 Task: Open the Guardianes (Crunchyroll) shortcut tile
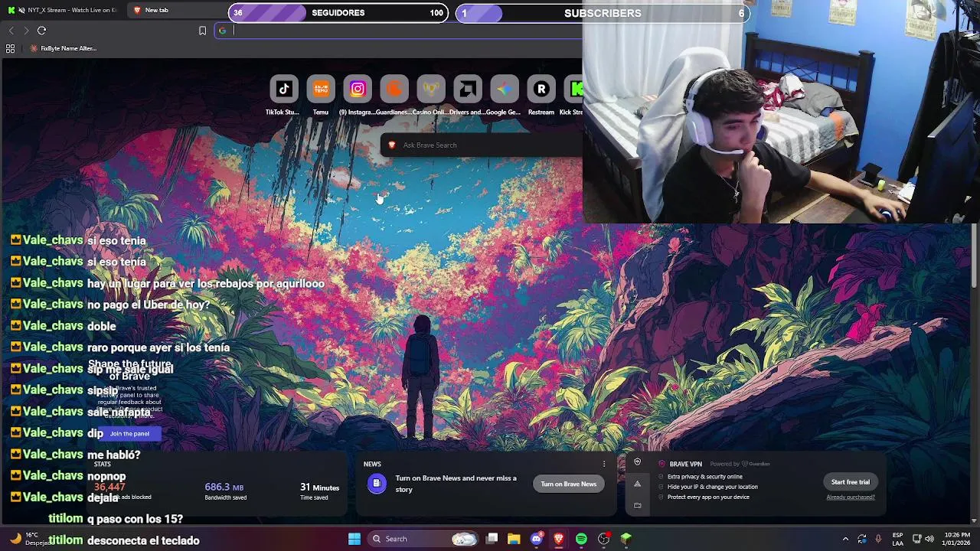tap(394, 90)
